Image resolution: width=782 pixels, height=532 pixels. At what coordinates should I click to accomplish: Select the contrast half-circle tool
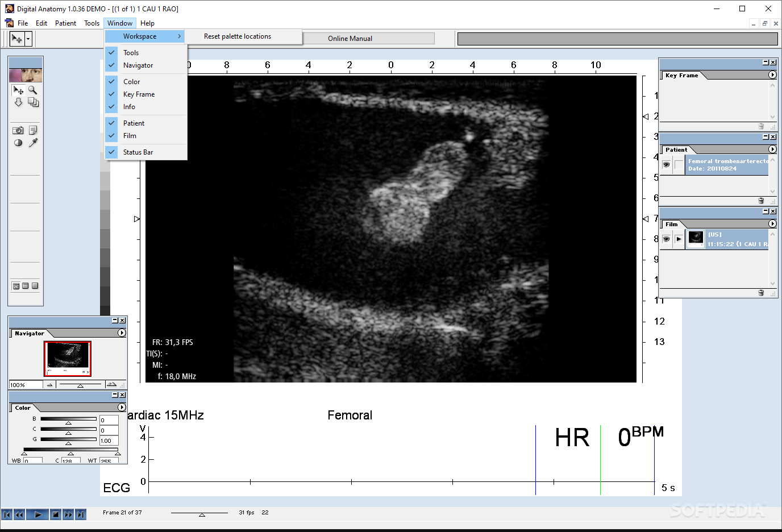[18, 143]
